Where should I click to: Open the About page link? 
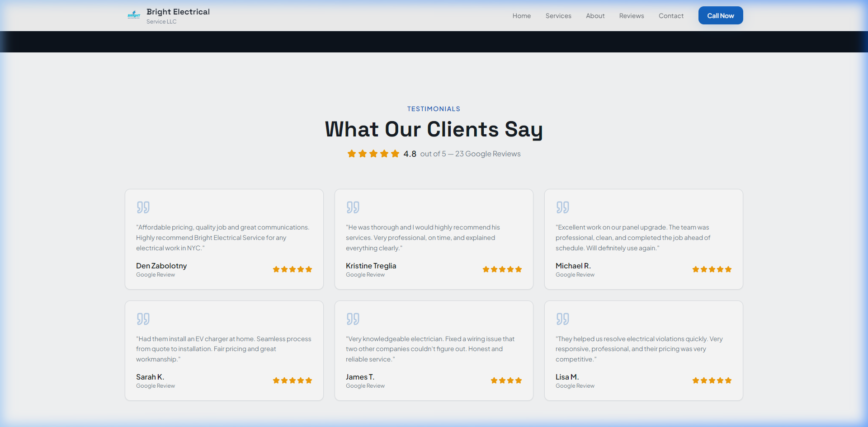point(595,16)
